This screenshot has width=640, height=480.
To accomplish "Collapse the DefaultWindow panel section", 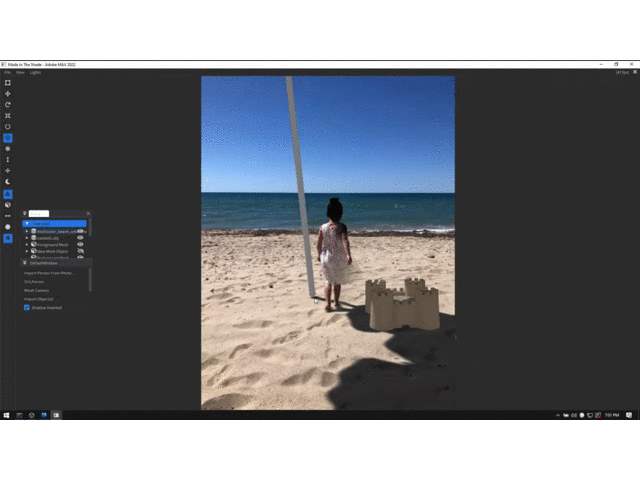I will pyautogui.click(x=25, y=263).
